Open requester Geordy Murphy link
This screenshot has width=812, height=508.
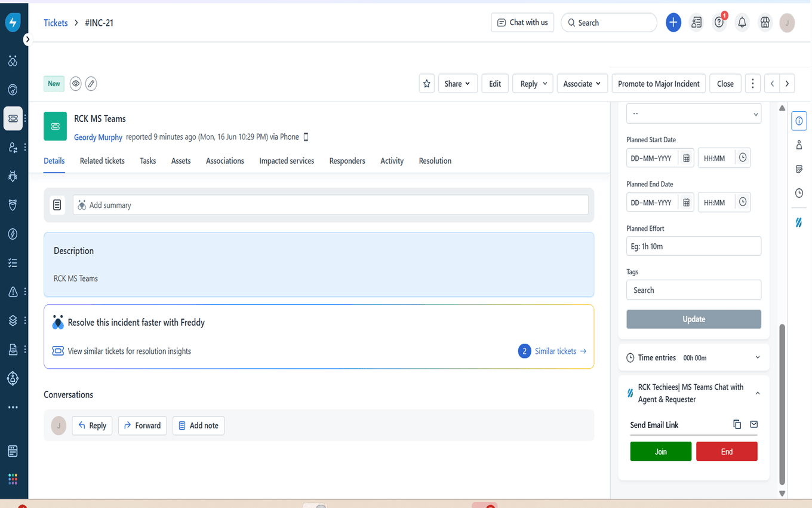point(98,137)
